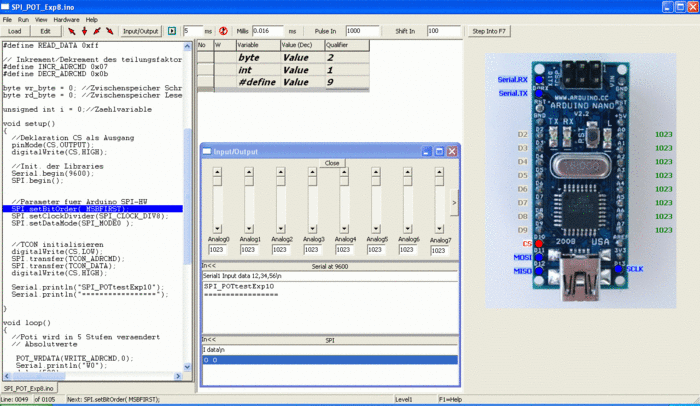Viewport: 700px width, 406px height.
Task: Open the File menu
Action: click(x=7, y=20)
